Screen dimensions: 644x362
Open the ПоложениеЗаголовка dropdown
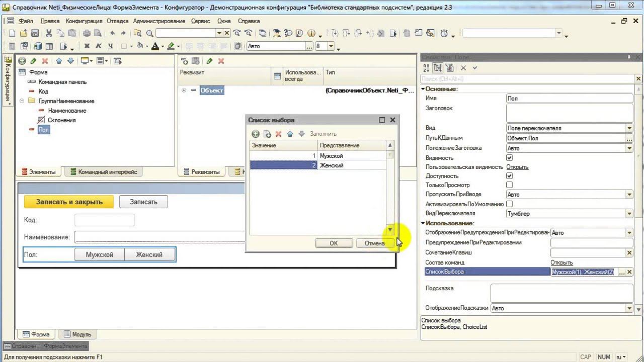pyautogui.click(x=629, y=148)
